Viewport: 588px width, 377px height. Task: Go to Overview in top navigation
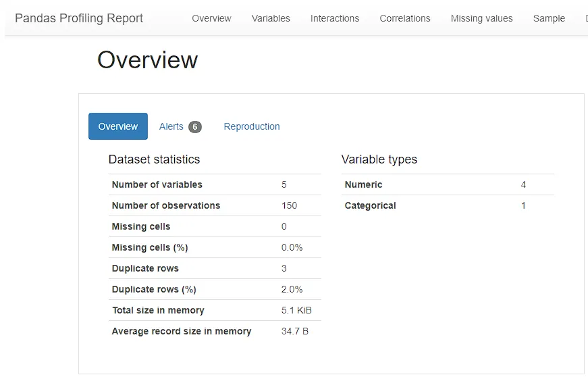(x=211, y=18)
